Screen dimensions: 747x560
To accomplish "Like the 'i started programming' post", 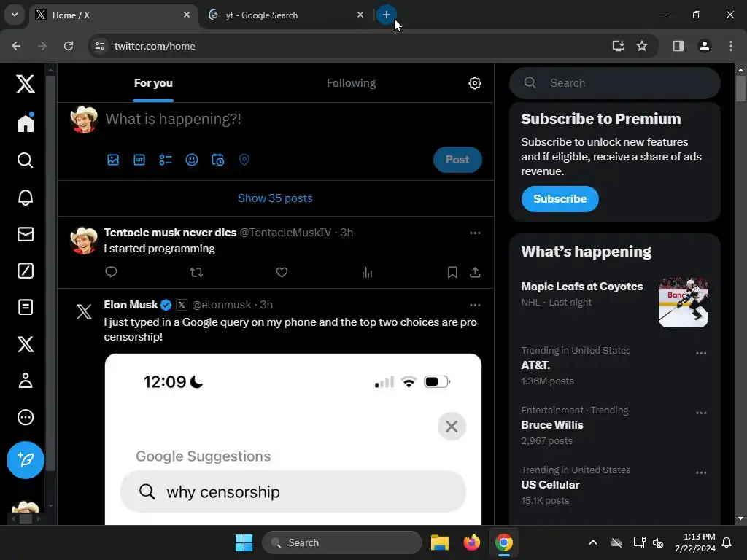I will [282, 273].
